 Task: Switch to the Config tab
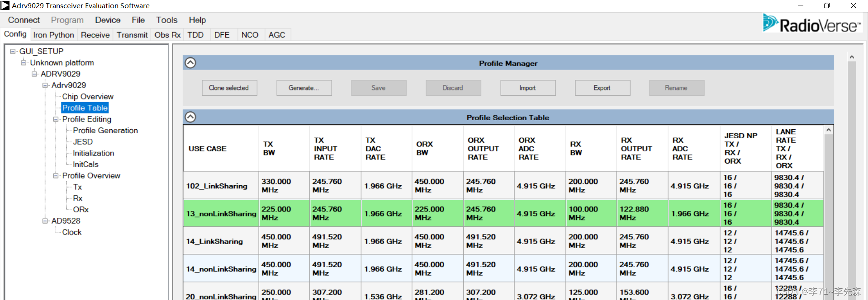(15, 34)
